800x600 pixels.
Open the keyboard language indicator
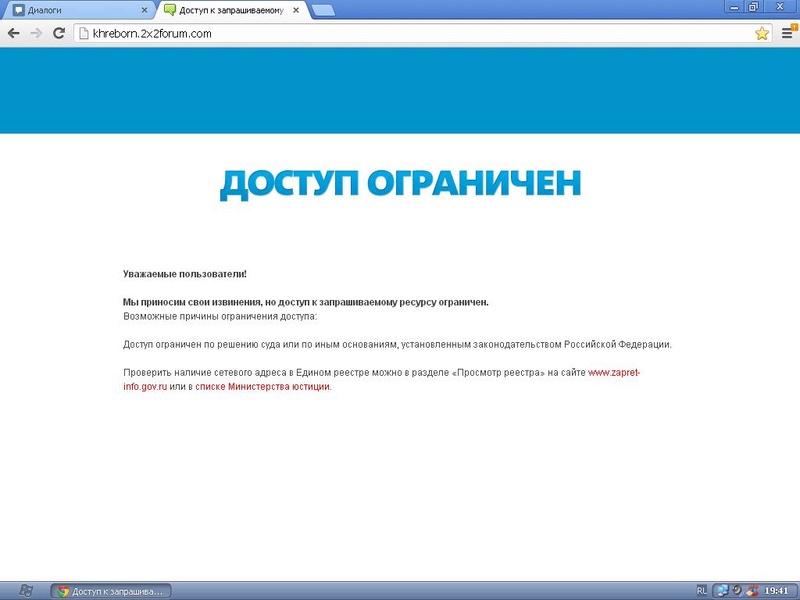[x=702, y=591]
